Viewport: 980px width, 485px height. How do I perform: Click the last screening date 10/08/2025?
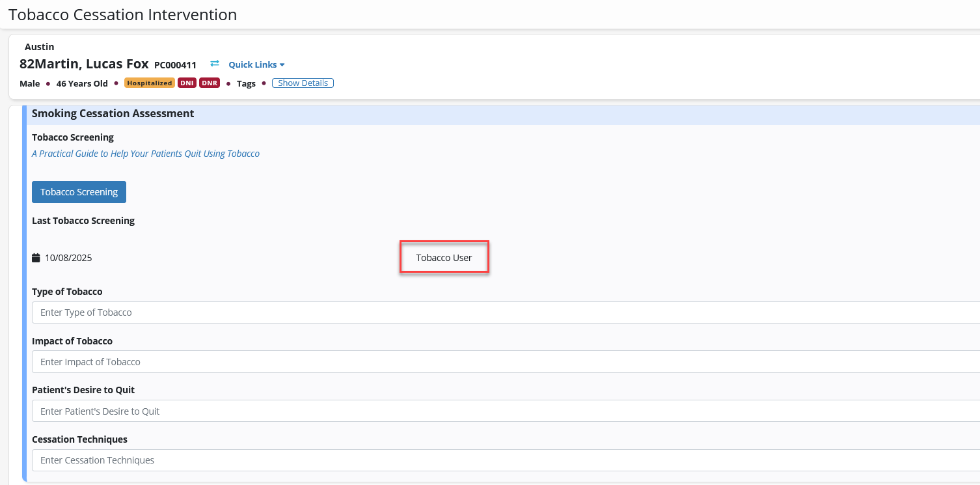click(68, 258)
